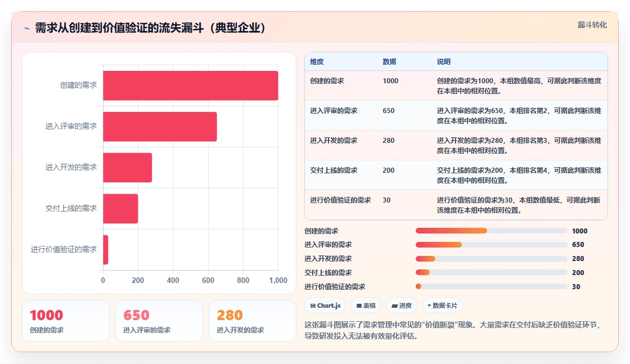Click the 数据卡片 chip
The image size is (630, 364).
442,305
